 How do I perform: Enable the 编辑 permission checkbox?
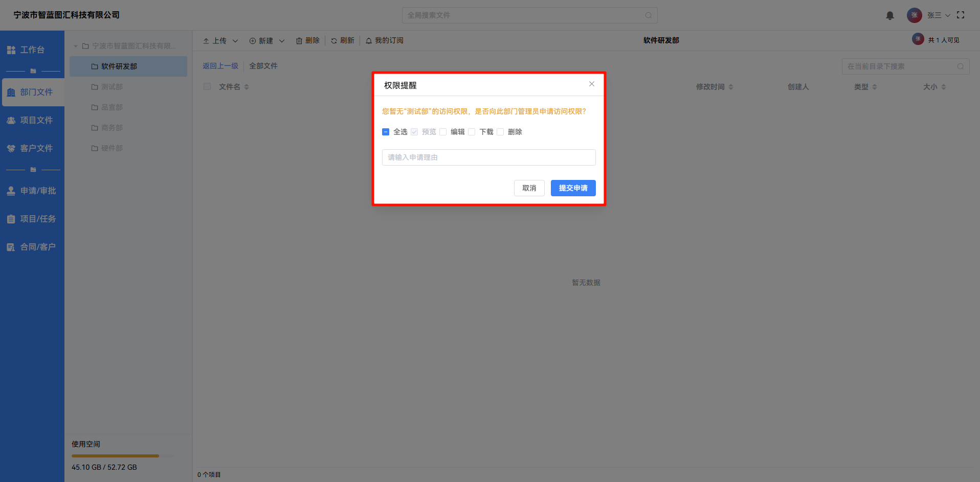point(443,132)
